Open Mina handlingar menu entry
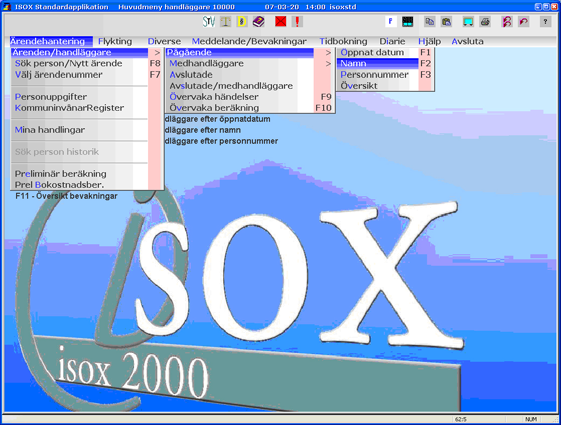This screenshot has height=425, width=561. [87, 130]
